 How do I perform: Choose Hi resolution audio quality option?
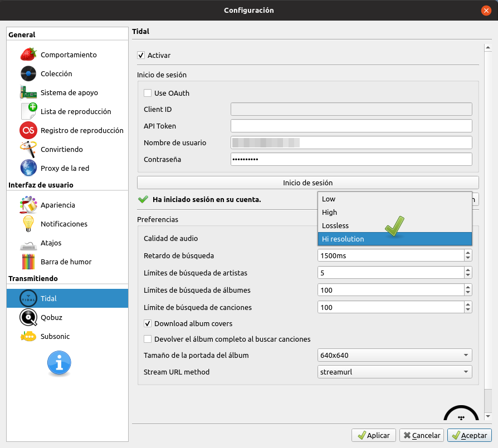[395, 239]
